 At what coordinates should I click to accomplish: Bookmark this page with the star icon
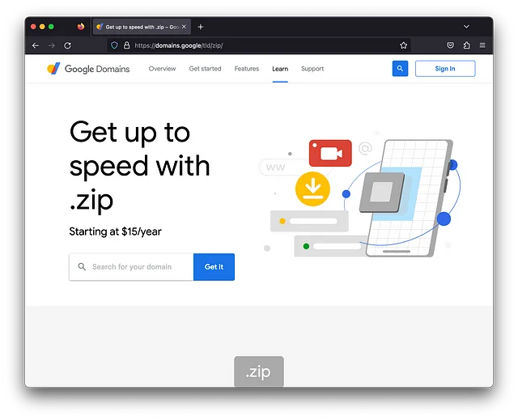[403, 45]
